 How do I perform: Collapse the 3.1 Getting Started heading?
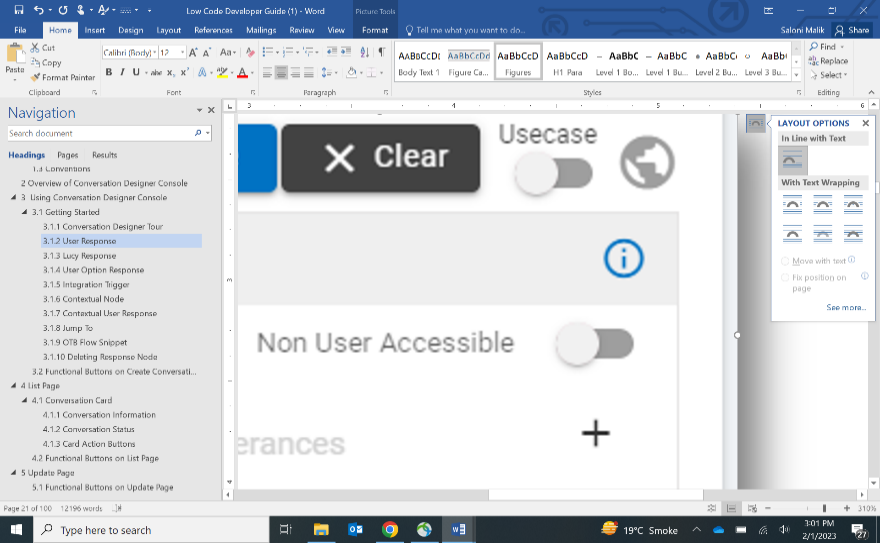pyautogui.click(x=25, y=212)
